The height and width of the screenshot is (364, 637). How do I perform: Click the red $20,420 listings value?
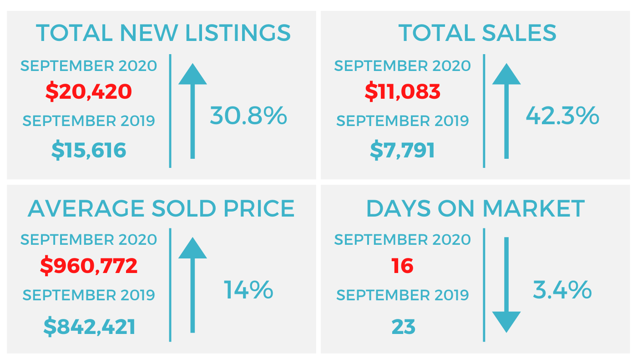pyautogui.click(x=89, y=92)
